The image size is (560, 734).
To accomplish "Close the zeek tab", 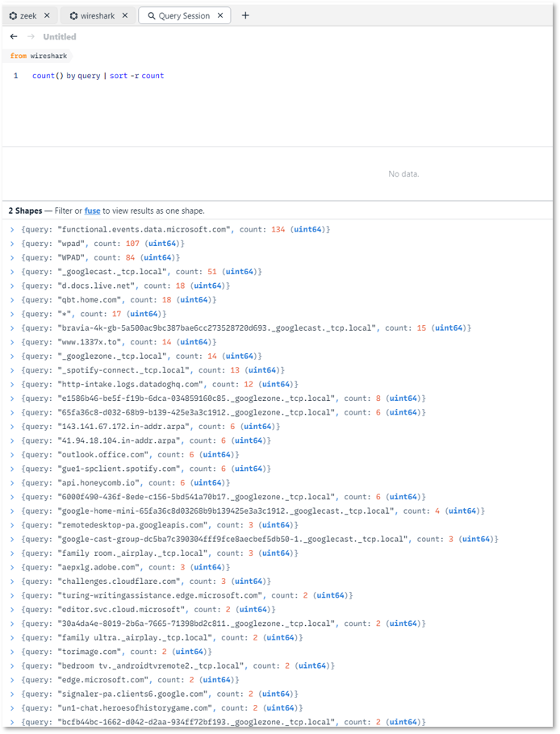I will (46, 15).
